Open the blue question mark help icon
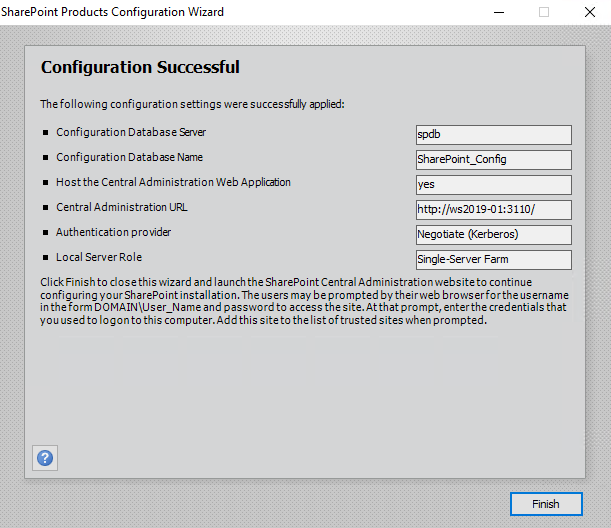This screenshot has width=611, height=528. [45, 458]
